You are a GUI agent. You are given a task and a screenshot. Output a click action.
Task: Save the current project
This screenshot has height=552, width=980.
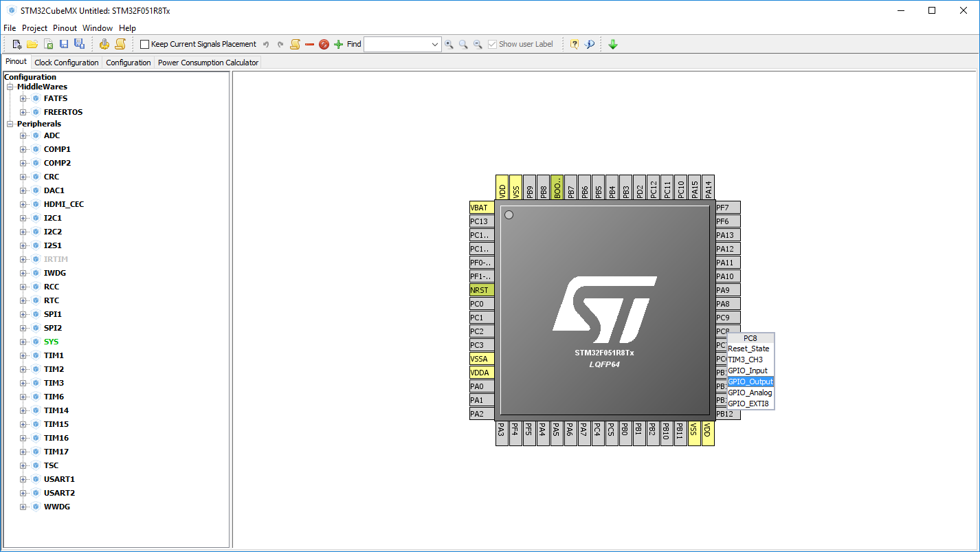(x=64, y=43)
